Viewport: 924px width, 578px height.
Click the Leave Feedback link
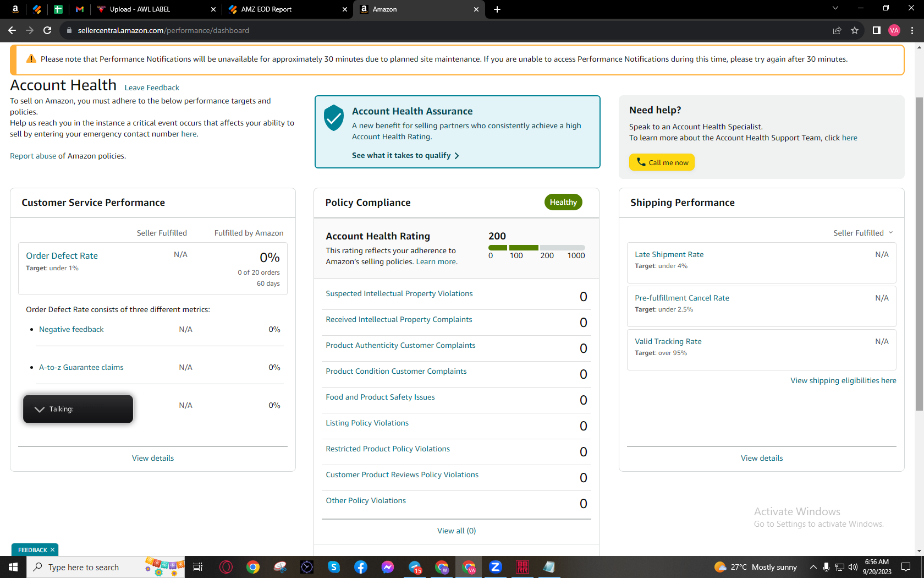point(152,88)
